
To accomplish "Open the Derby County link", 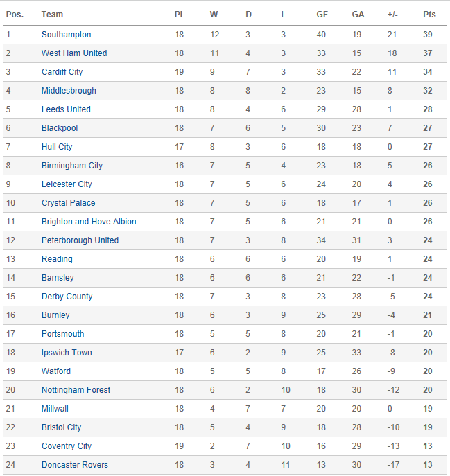I will (x=67, y=297).
